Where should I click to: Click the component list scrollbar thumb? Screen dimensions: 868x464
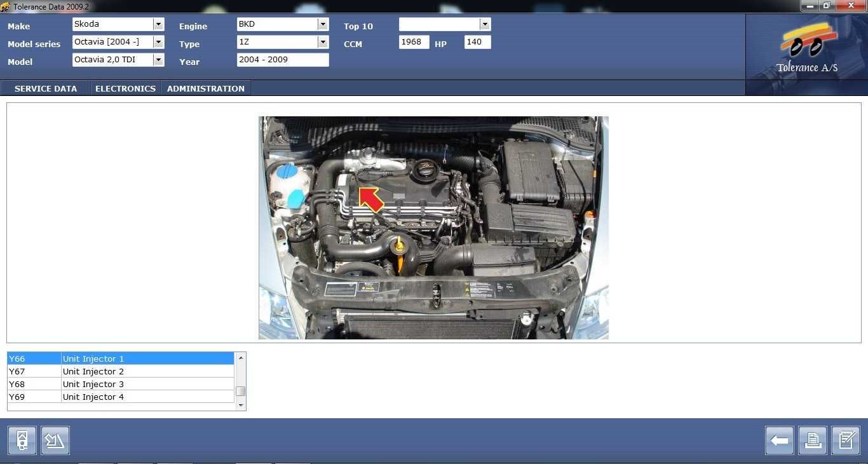click(240, 392)
